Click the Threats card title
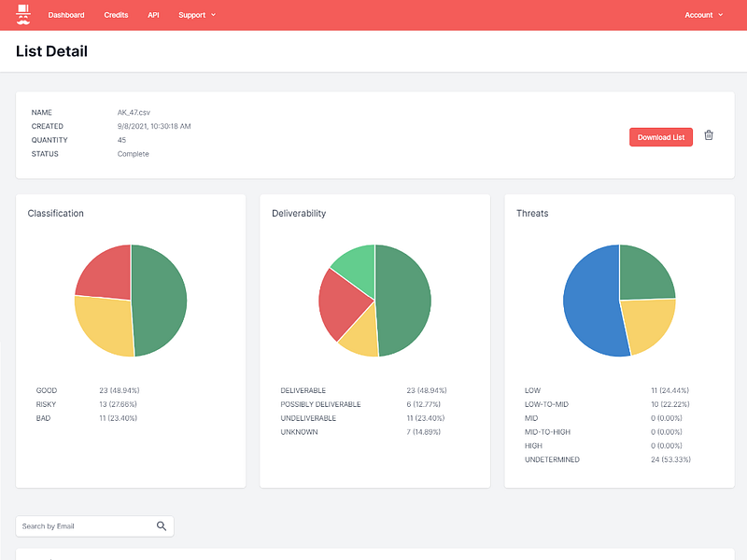 pos(532,214)
